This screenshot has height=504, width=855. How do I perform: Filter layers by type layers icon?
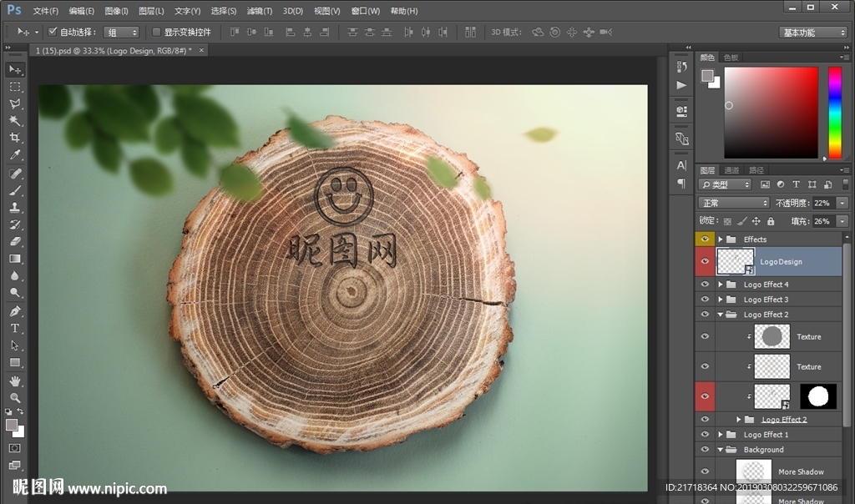point(796,184)
